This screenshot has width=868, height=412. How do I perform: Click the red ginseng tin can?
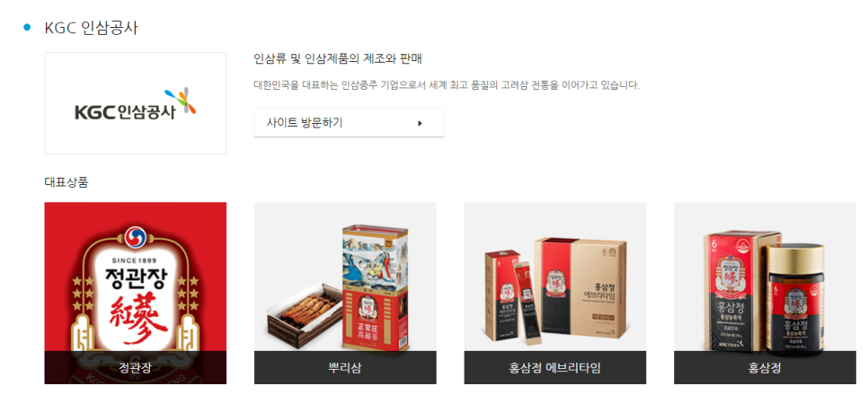coord(375,288)
